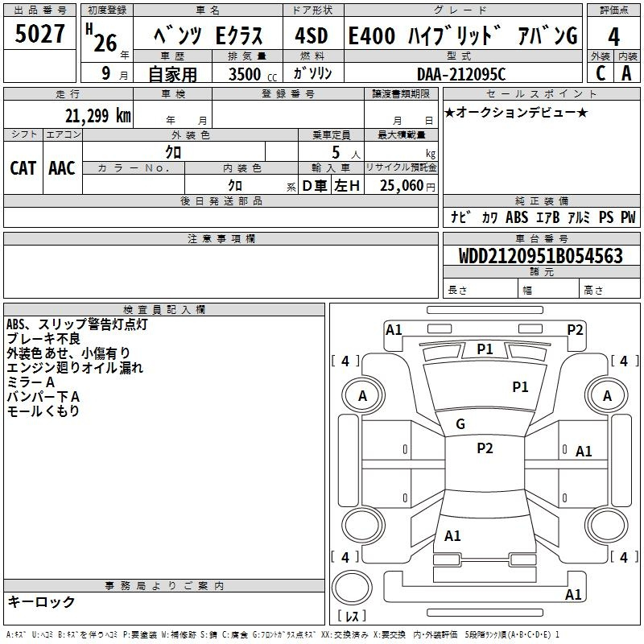Click the 事務局よりご案内 section header
Image resolution: width=644 pixels, height=644 pixels.
164,586
